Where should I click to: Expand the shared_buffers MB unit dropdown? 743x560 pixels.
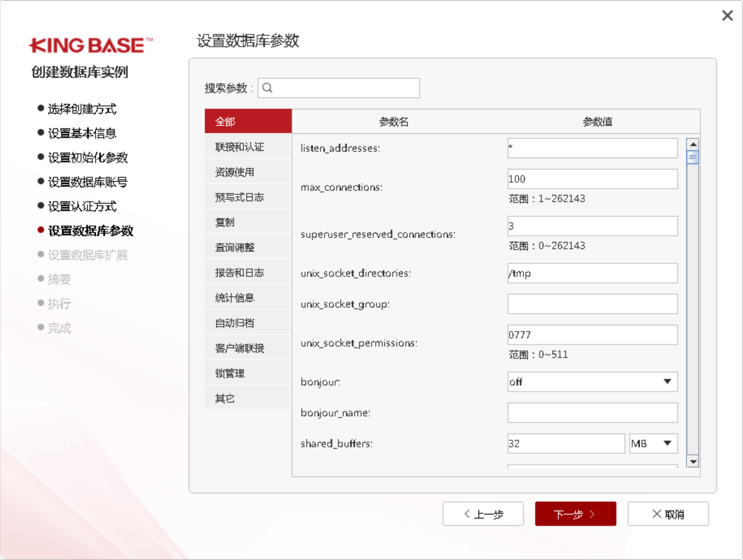[x=653, y=443]
